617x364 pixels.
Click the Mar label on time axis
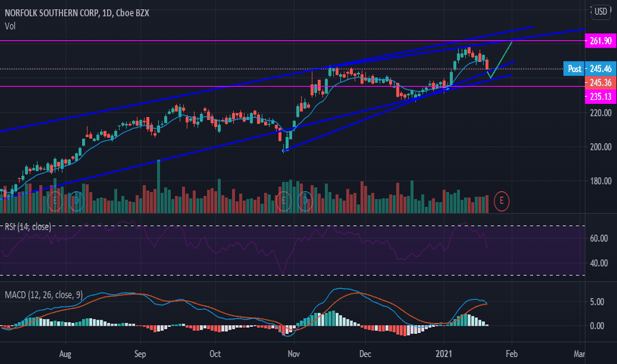579,354
